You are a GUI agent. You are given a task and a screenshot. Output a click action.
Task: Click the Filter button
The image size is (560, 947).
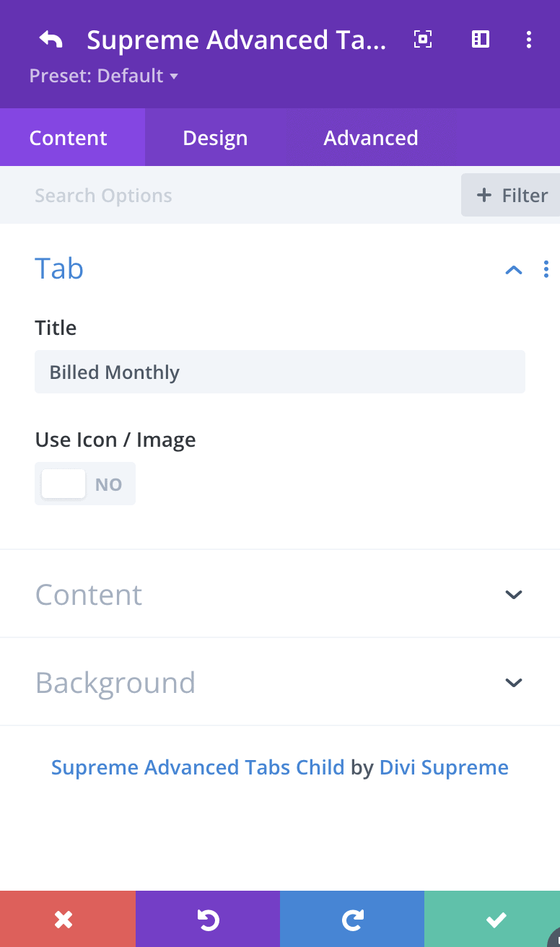click(512, 196)
